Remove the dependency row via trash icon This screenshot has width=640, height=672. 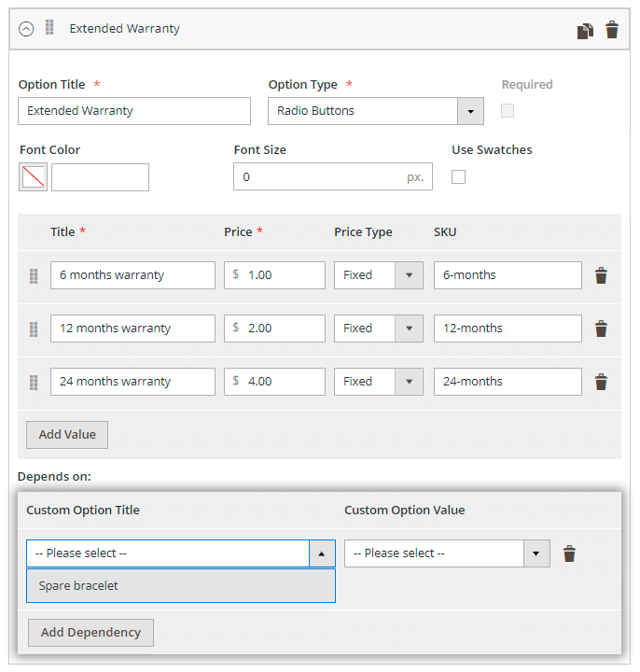coord(569,553)
